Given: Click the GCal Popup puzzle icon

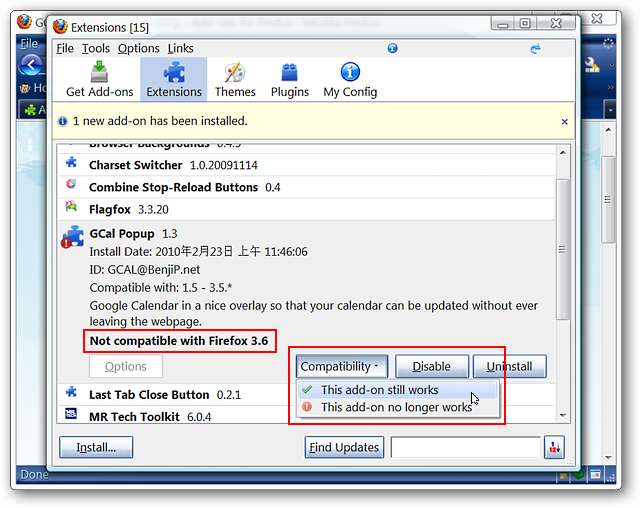Looking at the screenshot, I should (73, 237).
